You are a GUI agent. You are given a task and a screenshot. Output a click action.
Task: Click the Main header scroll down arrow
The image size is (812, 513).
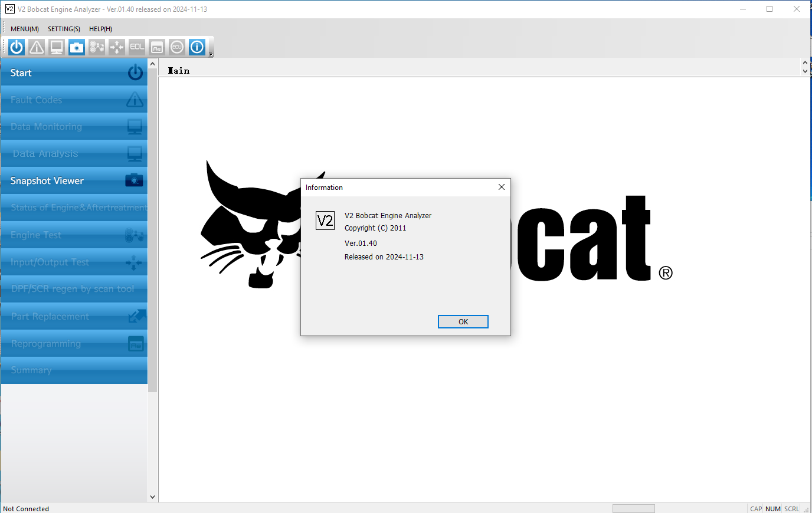point(806,71)
